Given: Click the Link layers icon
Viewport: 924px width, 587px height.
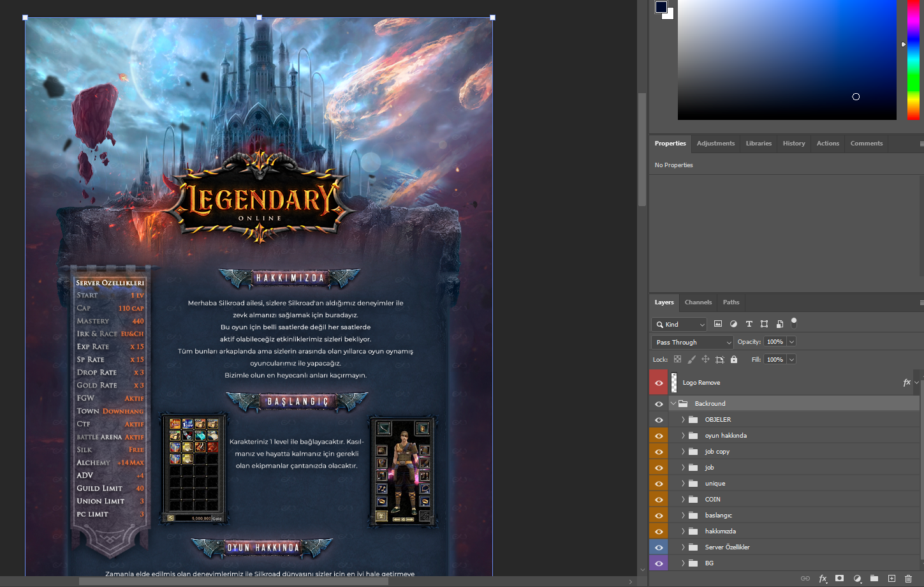Looking at the screenshot, I should (x=805, y=579).
